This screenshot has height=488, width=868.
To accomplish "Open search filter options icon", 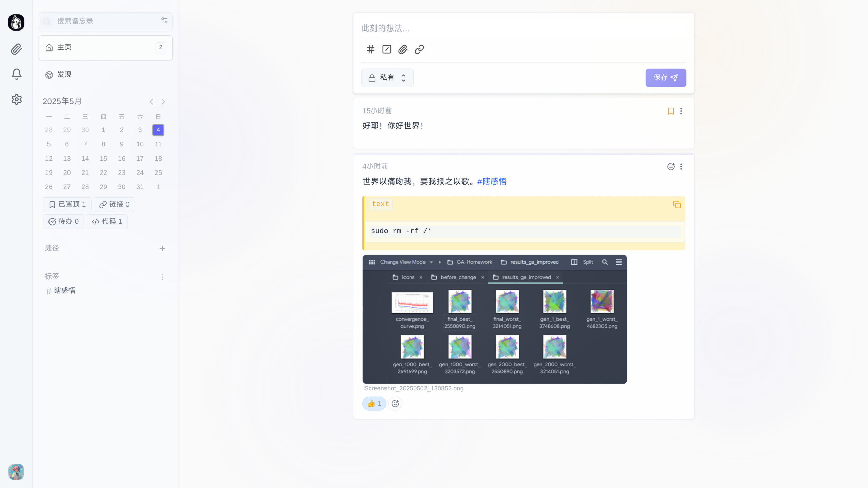I will click(x=164, y=21).
